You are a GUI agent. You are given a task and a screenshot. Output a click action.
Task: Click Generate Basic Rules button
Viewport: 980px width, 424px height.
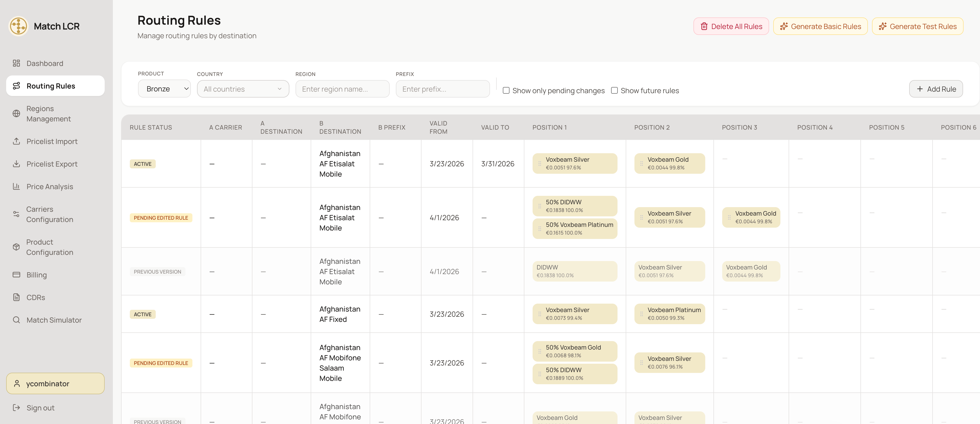pyautogui.click(x=820, y=26)
